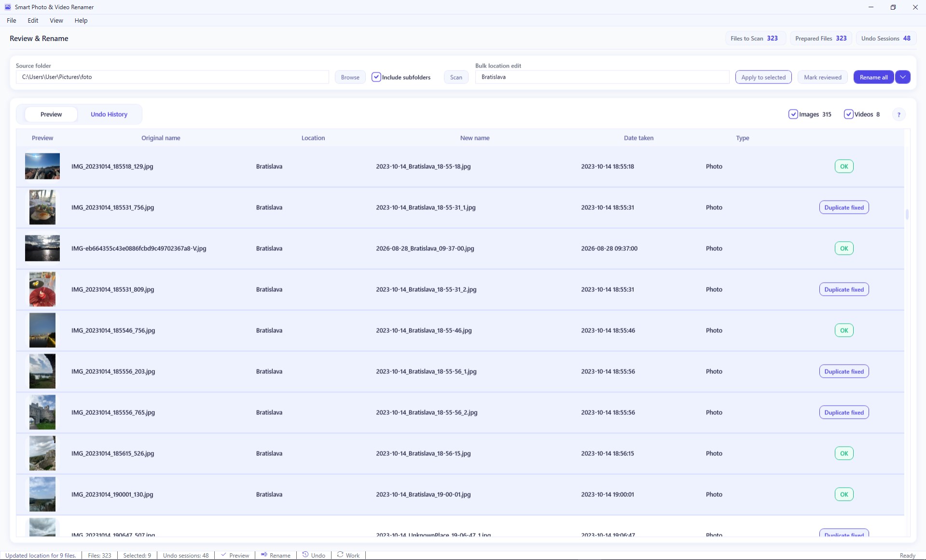
Task: Click the file list vertical scrollbar
Action: [907, 214]
